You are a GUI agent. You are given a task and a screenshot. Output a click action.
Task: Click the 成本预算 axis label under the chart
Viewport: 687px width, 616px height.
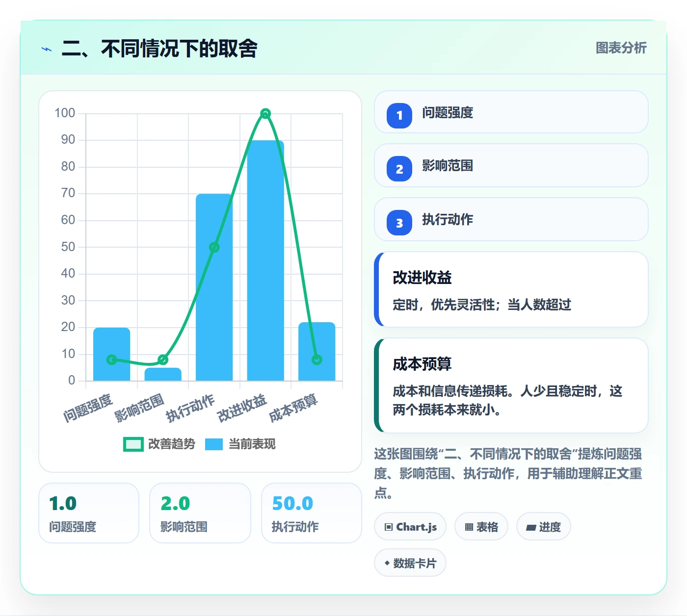pos(293,408)
